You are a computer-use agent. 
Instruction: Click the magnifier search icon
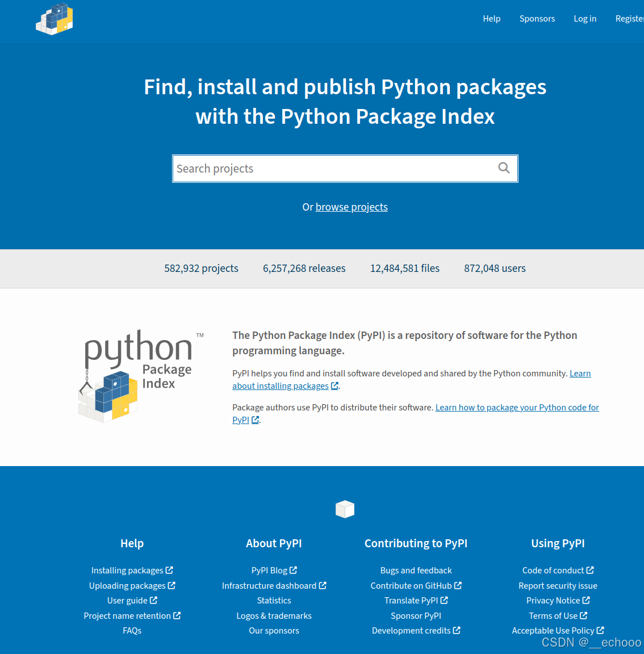tap(504, 168)
